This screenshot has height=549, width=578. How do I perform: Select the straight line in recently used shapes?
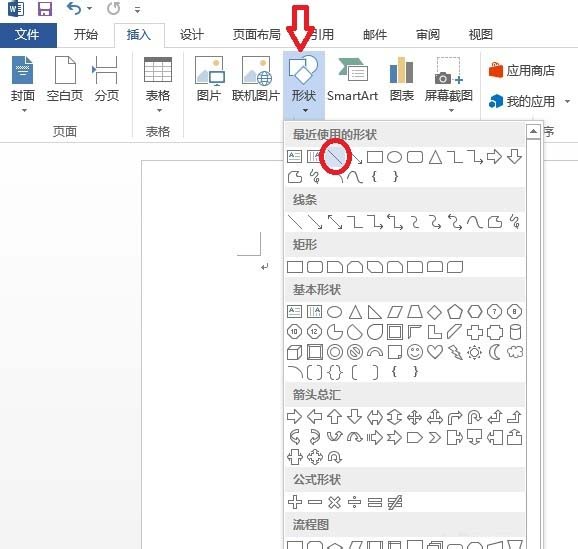click(335, 157)
